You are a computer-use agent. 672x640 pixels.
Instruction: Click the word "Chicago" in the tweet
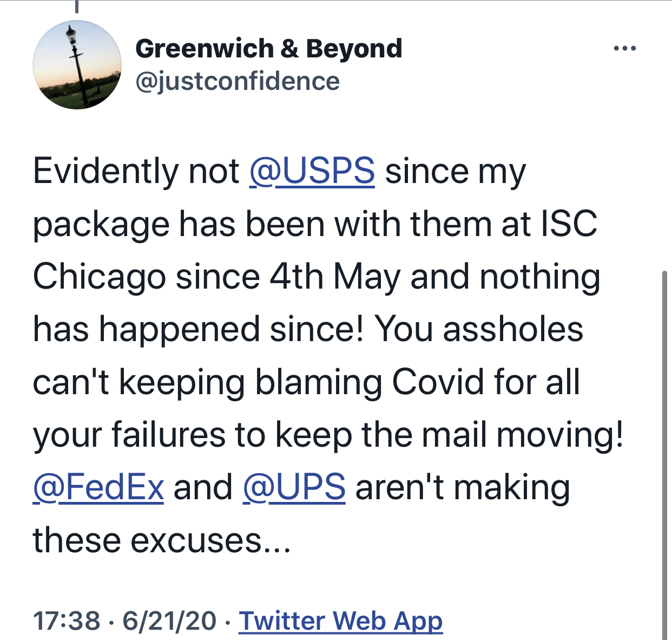[x=99, y=277]
